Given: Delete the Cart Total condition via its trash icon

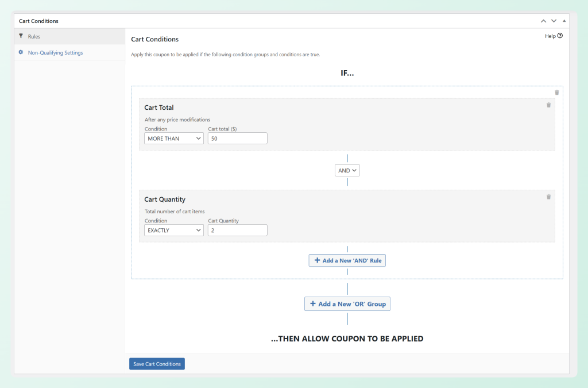Looking at the screenshot, I should 548,105.
